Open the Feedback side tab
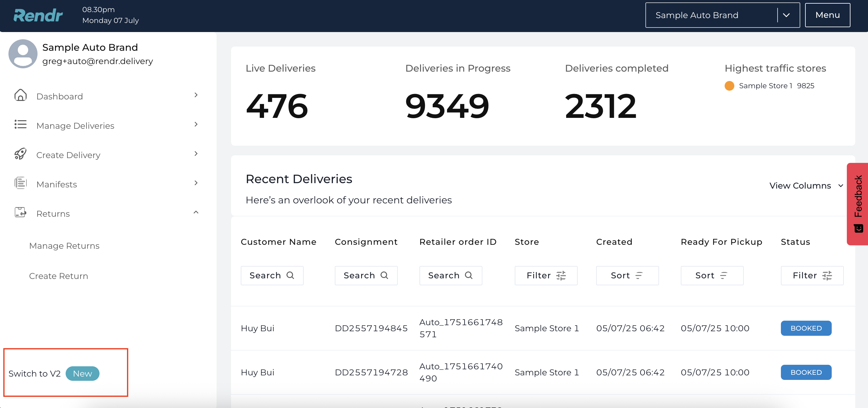The image size is (868, 408). 857,204
